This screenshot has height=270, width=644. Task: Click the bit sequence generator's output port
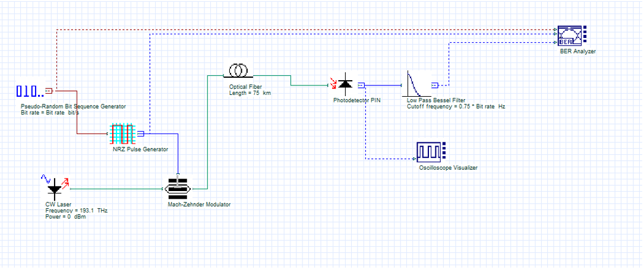tap(49, 91)
